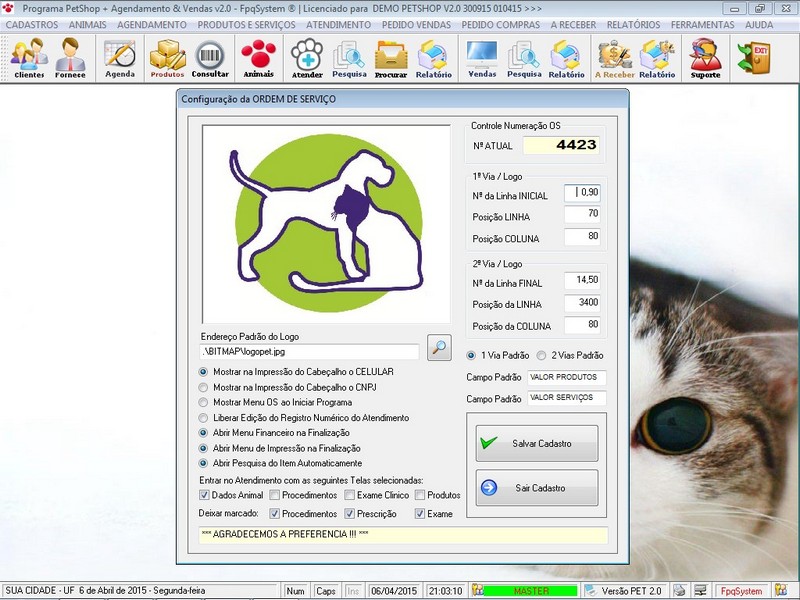Open the AGENDAMENTO menu

(152, 24)
